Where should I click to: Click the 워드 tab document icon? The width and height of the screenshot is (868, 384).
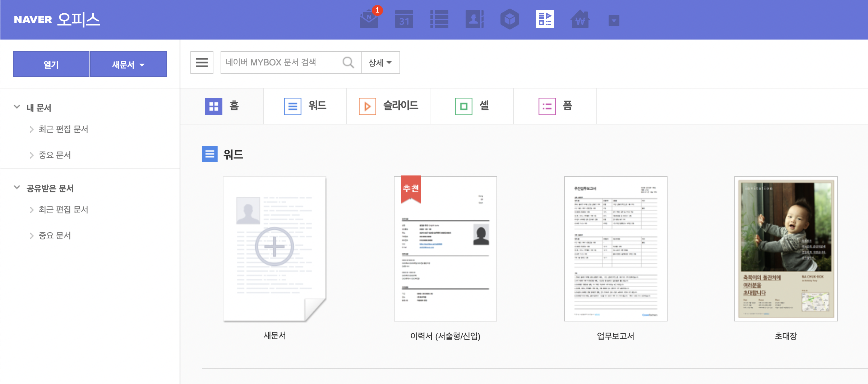pyautogui.click(x=293, y=106)
